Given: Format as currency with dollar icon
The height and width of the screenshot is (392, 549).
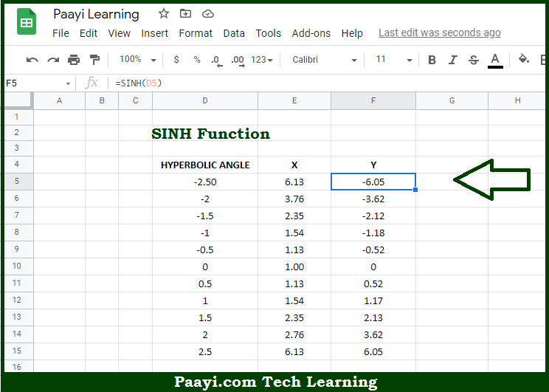Looking at the screenshot, I should click(x=176, y=60).
